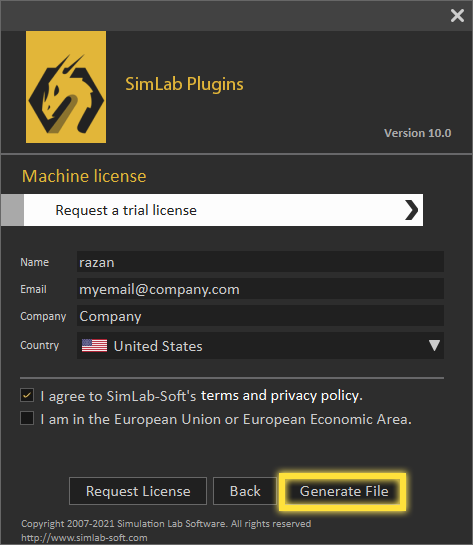Click the Request License button

(138, 491)
